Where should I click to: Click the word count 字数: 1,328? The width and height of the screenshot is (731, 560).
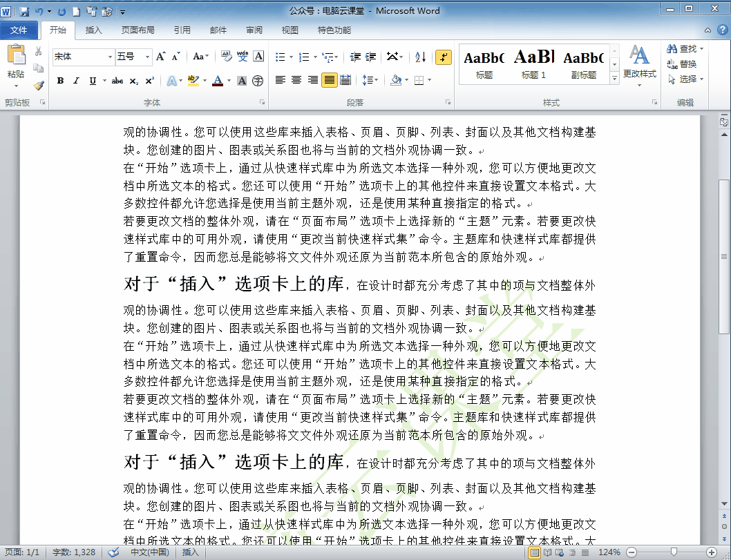[x=74, y=552]
